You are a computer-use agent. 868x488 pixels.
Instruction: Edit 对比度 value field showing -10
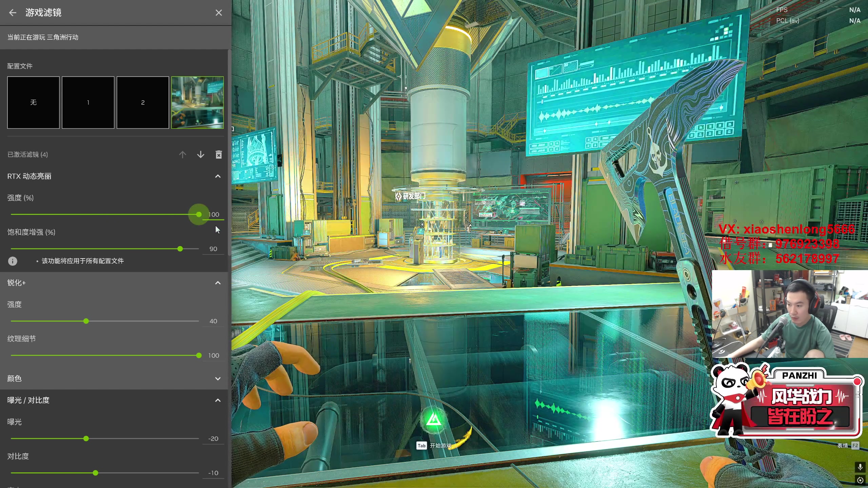[x=213, y=473]
